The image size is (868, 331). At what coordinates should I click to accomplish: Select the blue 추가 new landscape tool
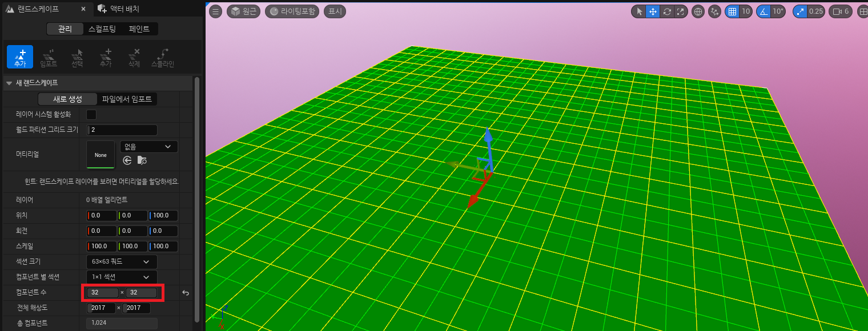pyautogui.click(x=20, y=57)
